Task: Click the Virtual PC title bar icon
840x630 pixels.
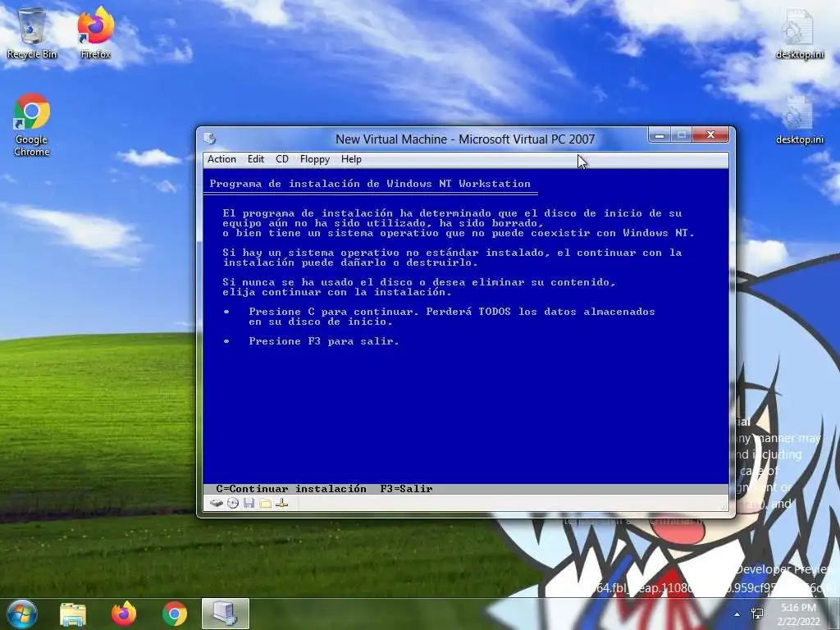Action: [x=210, y=139]
